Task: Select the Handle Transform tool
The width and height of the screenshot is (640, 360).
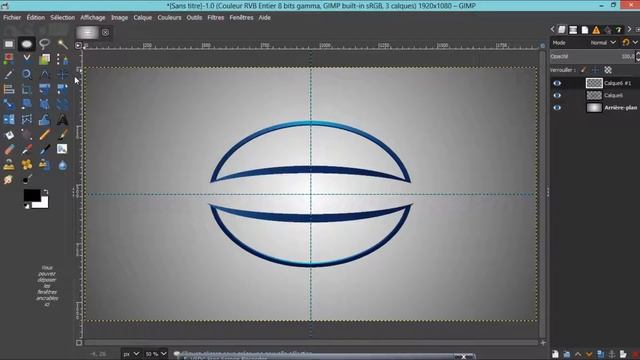Action: click(x=44, y=104)
